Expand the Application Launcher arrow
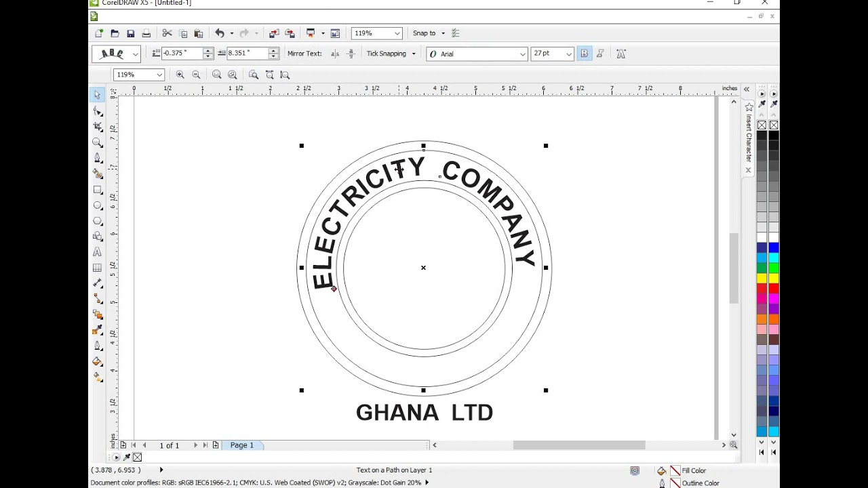868x488 pixels. click(323, 33)
